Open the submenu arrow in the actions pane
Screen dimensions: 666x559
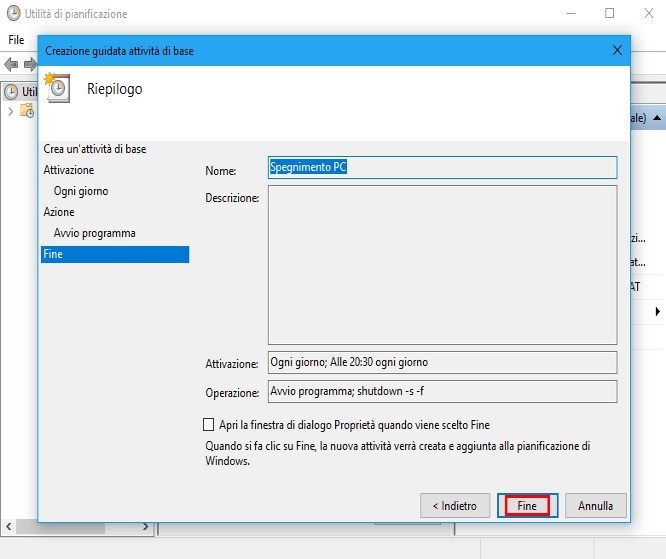tap(657, 312)
